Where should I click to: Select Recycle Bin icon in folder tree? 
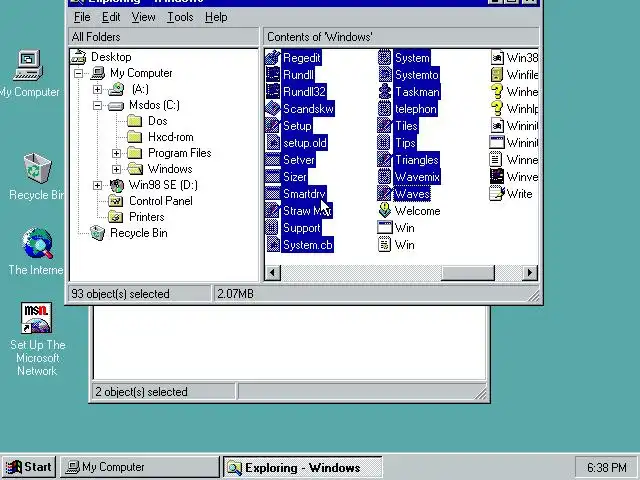(x=98, y=233)
